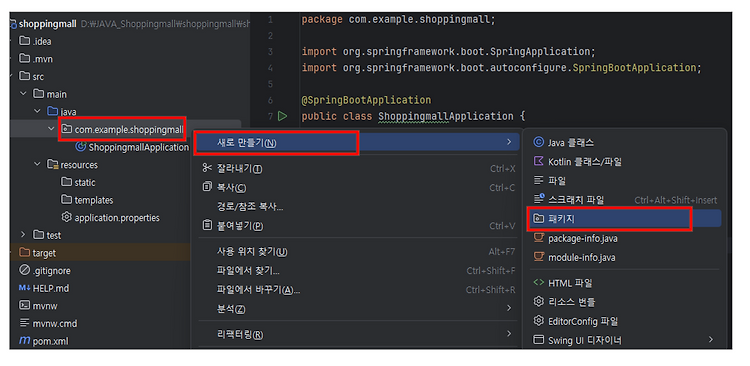Open the 분석 submenu arrow
The height and width of the screenshot is (366, 750).
click(x=509, y=308)
